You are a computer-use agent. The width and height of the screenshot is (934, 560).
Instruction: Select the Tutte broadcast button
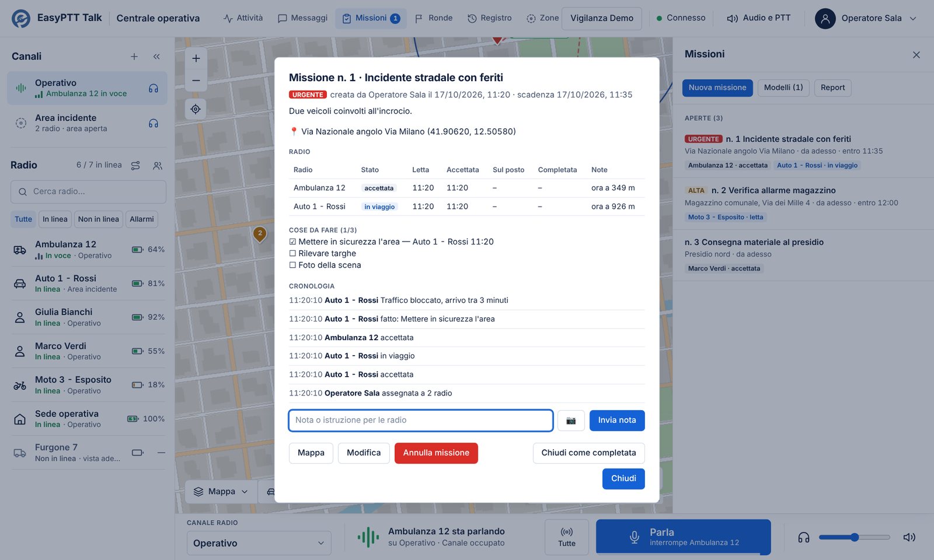tap(567, 537)
